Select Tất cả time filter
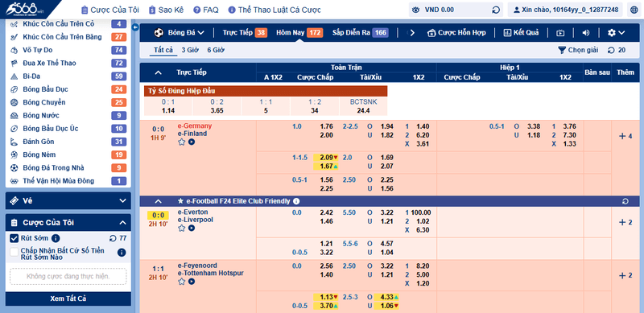 (x=163, y=50)
